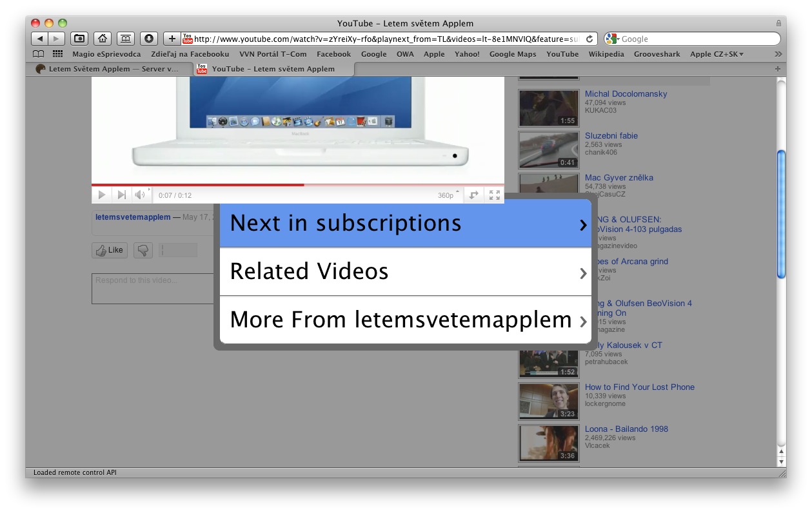
Task: Open Michal Docolomansky video thumbnail
Action: point(549,108)
